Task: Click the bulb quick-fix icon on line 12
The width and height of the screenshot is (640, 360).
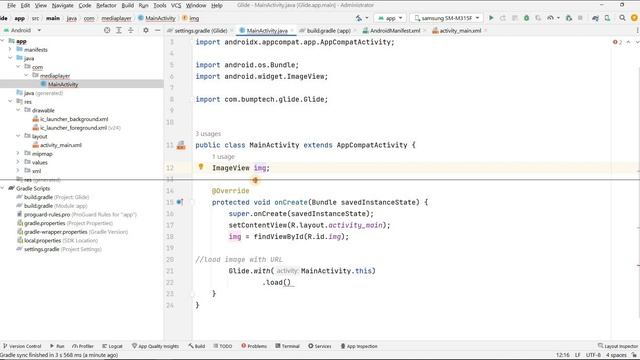Action: pos(200,167)
